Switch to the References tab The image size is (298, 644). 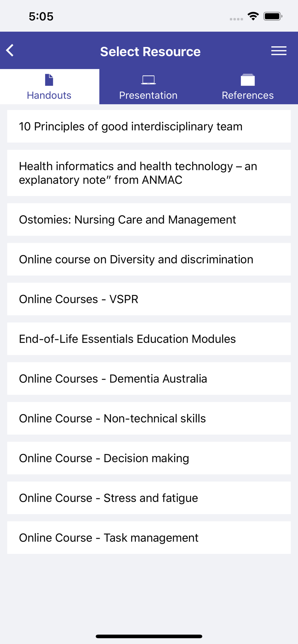248,87
